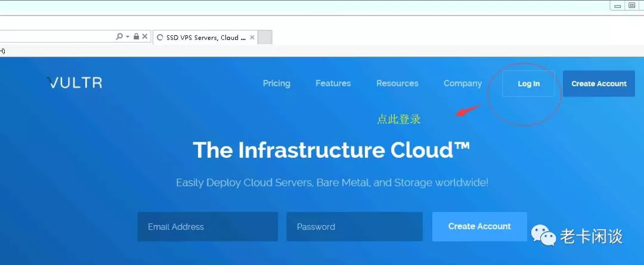The height and width of the screenshot is (265, 644).
Task: Select the SSD VPS Servers, Cloud tab
Action: tap(205, 38)
